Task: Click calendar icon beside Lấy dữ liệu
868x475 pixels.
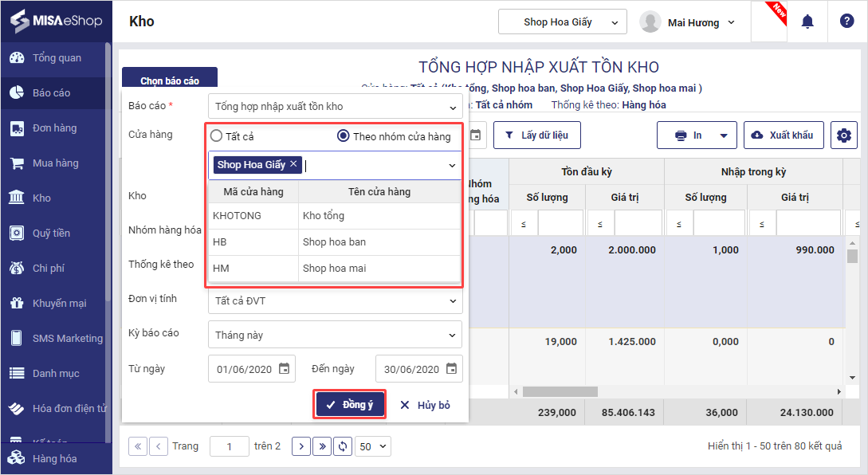Action: pos(476,135)
